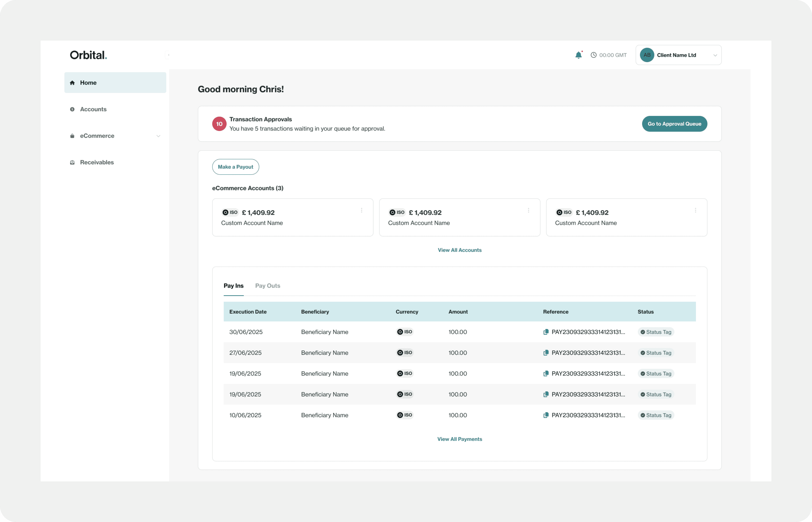The width and height of the screenshot is (812, 522).
Task: Click the sidebar collapse arrow
Action: (168, 55)
